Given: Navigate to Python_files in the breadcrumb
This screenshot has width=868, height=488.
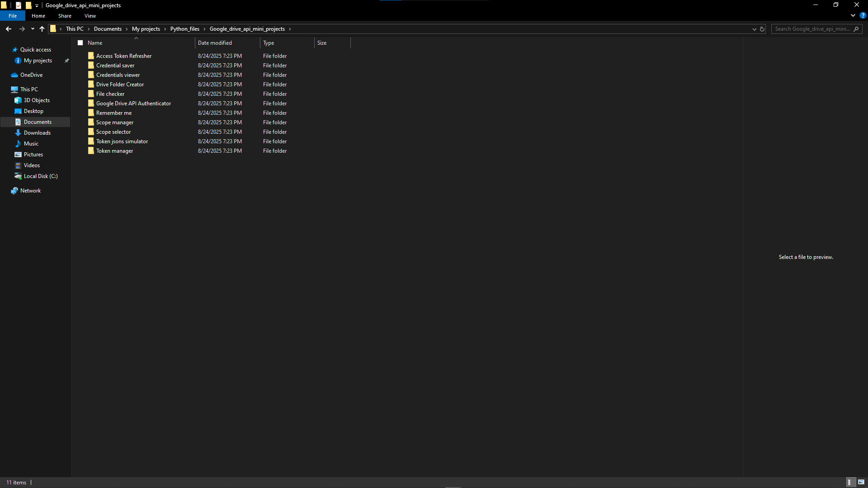Looking at the screenshot, I should pos(185,29).
